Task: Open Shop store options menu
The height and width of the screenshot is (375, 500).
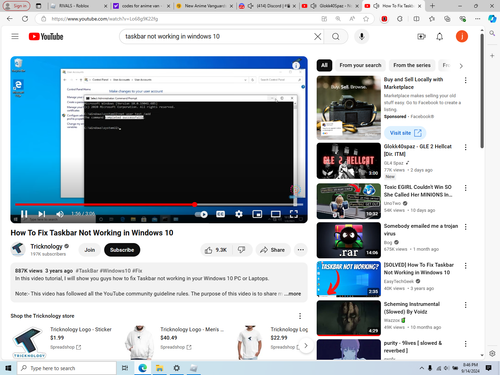Action: (x=300, y=316)
